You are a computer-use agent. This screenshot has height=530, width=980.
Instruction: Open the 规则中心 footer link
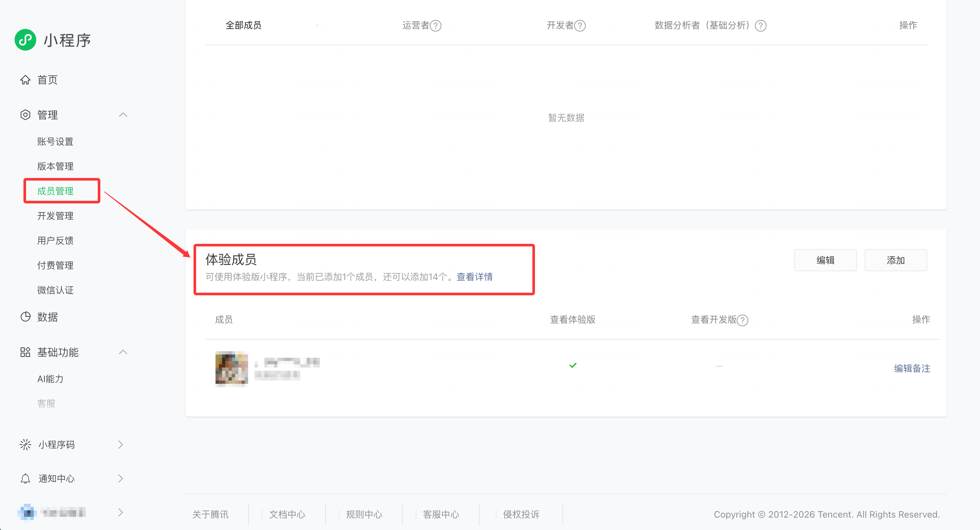(364, 514)
